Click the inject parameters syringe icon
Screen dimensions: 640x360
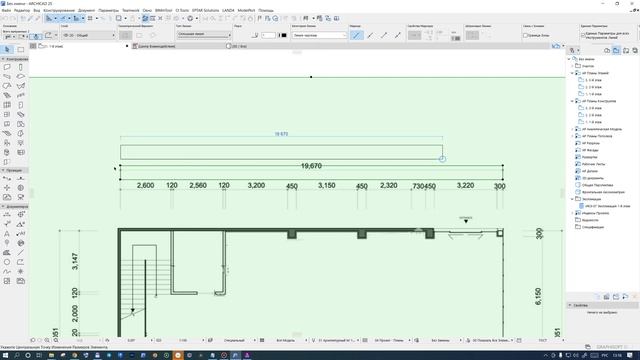point(38,18)
